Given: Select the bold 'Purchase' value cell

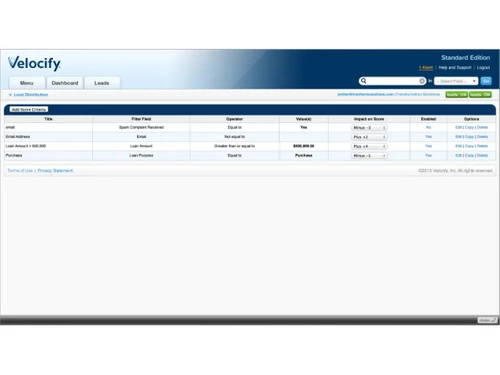Looking at the screenshot, I should pyautogui.click(x=304, y=155).
